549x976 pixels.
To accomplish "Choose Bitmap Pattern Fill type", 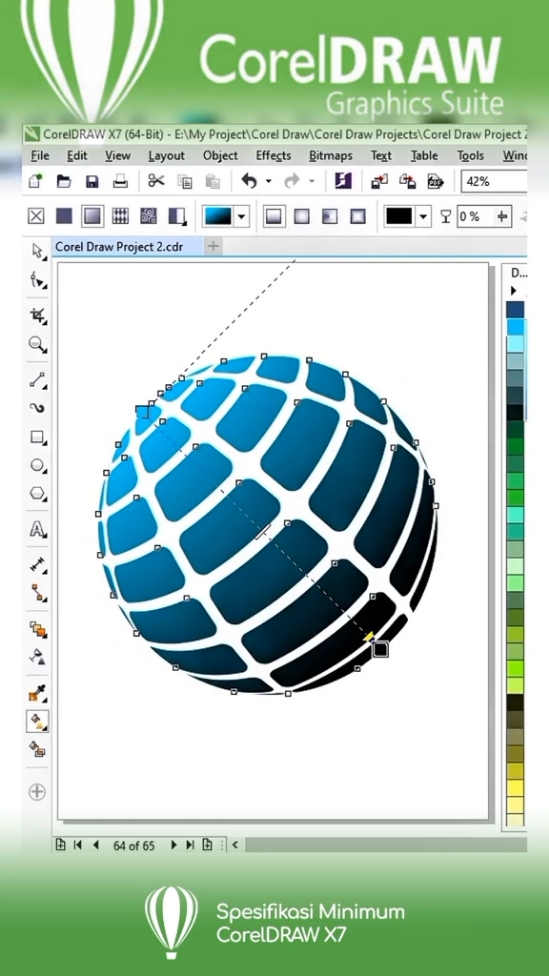I will point(148,216).
